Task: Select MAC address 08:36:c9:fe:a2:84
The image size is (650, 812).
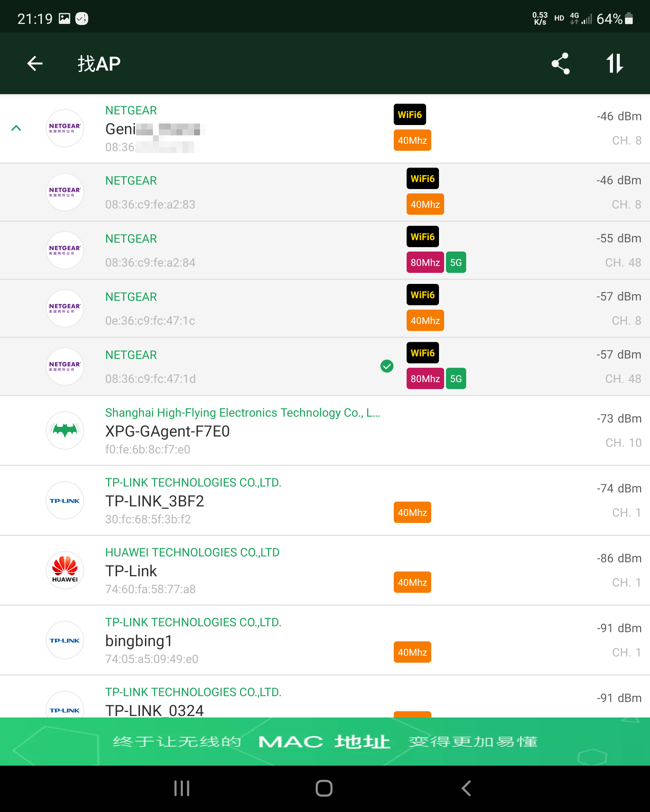Action: [150, 263]
